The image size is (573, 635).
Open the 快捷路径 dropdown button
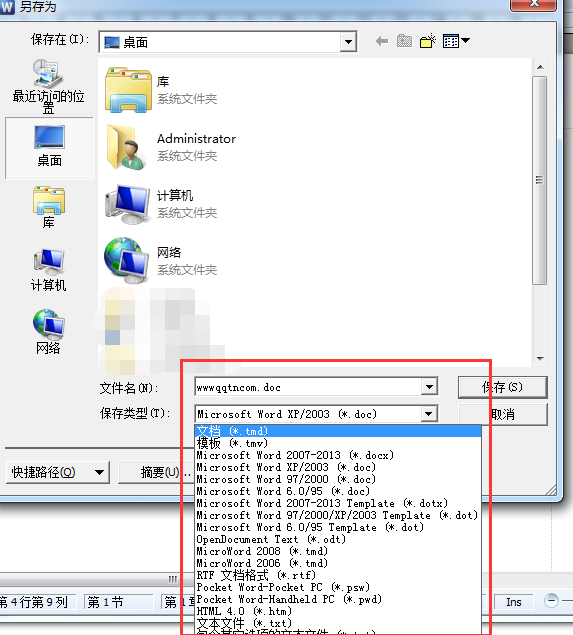pos(58,472)
